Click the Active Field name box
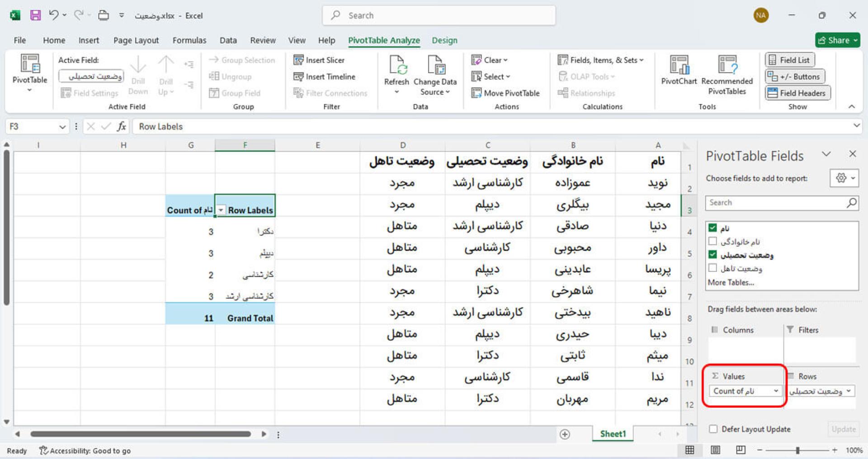The width and height of the screenshot is (868, 459). 91,76
